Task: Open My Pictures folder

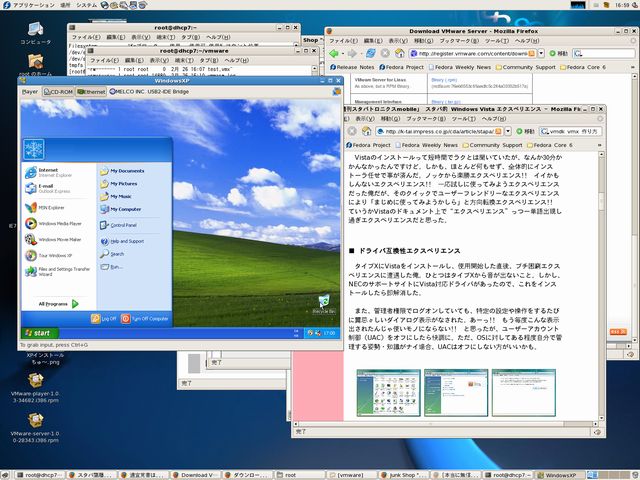Action: tap(119, 184)
